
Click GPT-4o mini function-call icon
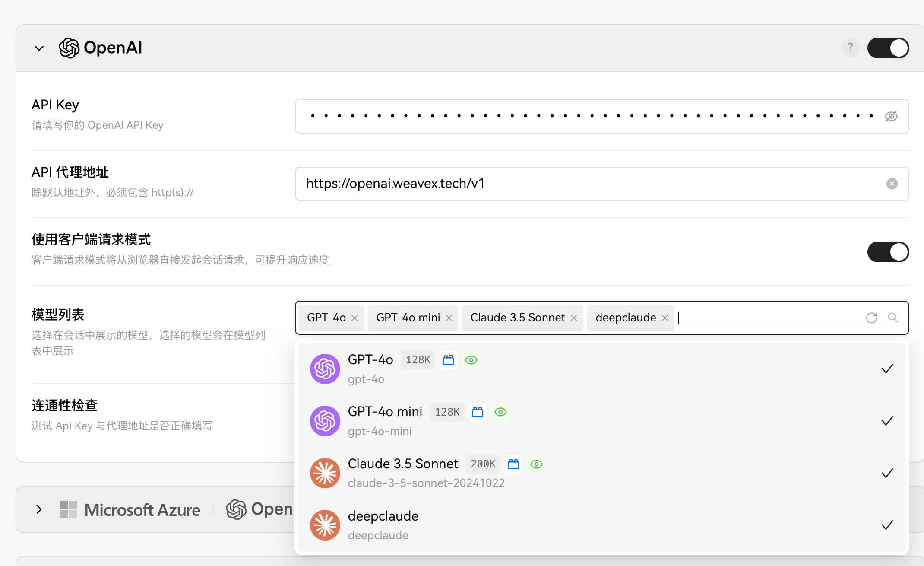(478, 412)
